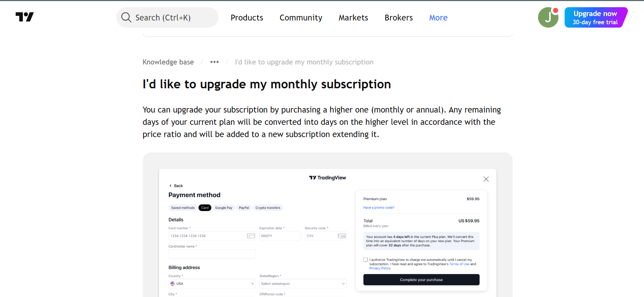Open the Products menu
The width and height of the screenshot is (644, 297).
click(x=247, y=18)
